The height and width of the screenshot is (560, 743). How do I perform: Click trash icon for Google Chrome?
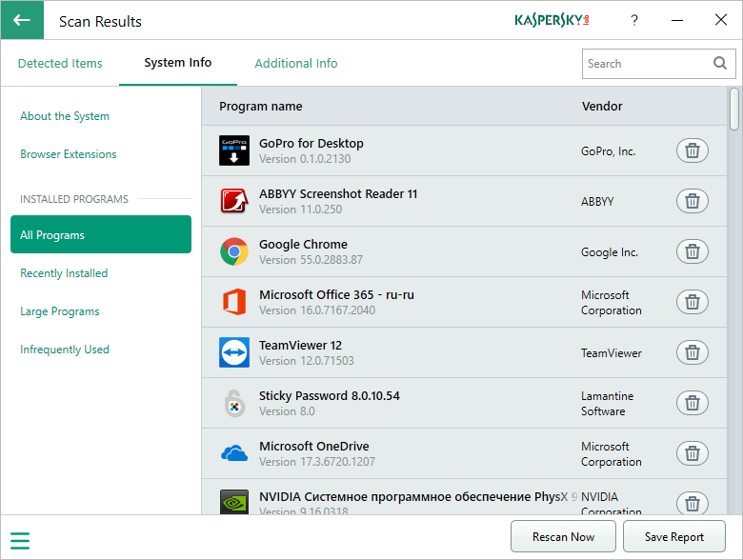[x=693, y=251]
